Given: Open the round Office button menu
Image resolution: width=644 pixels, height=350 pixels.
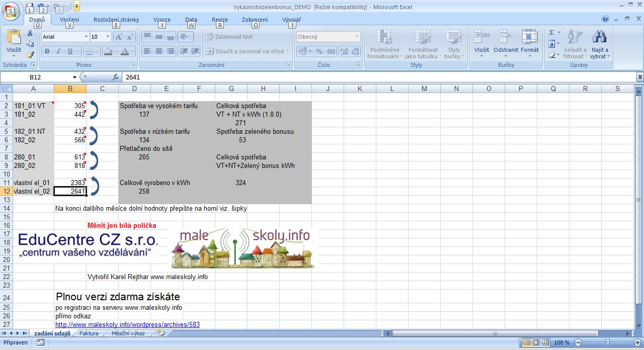Looking at the screenshot, I should 11,10.
